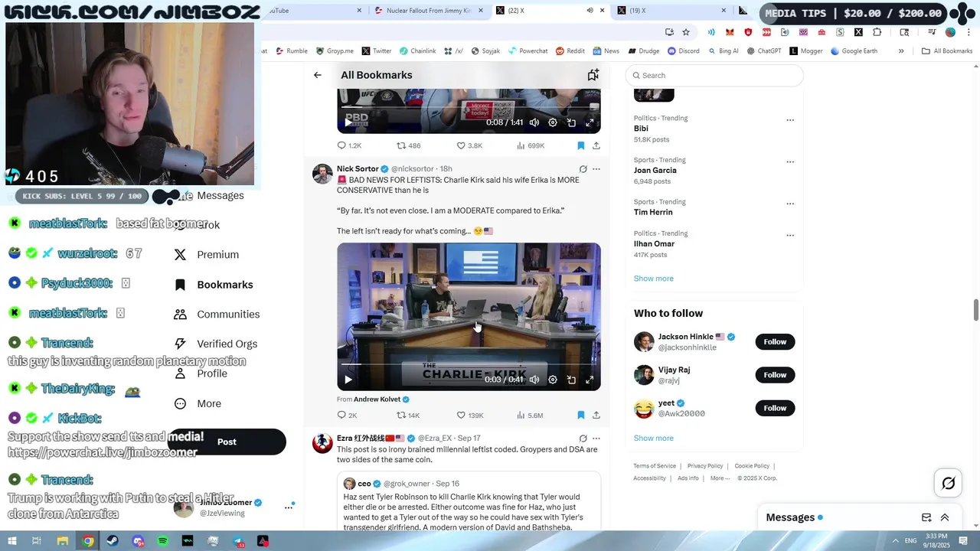This screenshot has width=980, height=551.
Task: Click the page vertical scrollbar thumb
Action: point(975,310)
